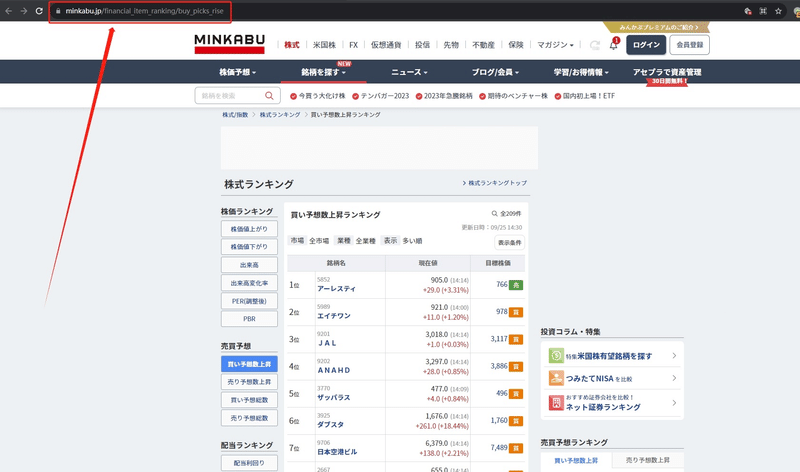
Task: Select 買い予想総数 sidebar button
Action: [249, 400]
